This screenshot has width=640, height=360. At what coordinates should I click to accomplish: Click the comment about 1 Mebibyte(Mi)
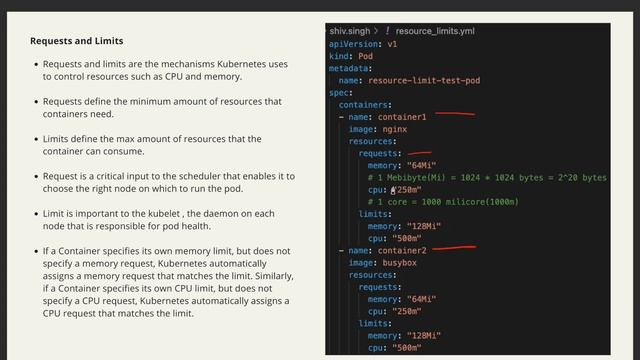pos(487,178)
